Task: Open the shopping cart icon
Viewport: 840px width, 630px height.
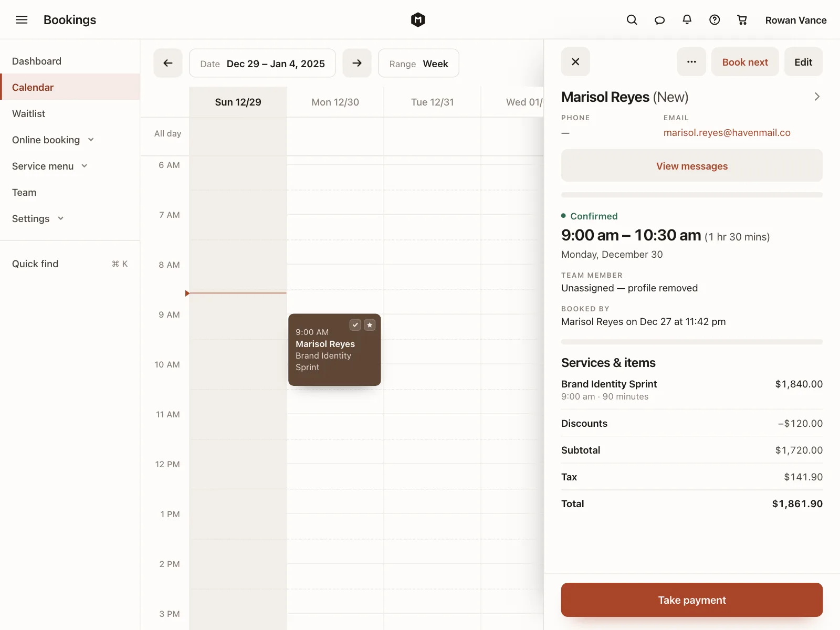Action: click(742, 20)
